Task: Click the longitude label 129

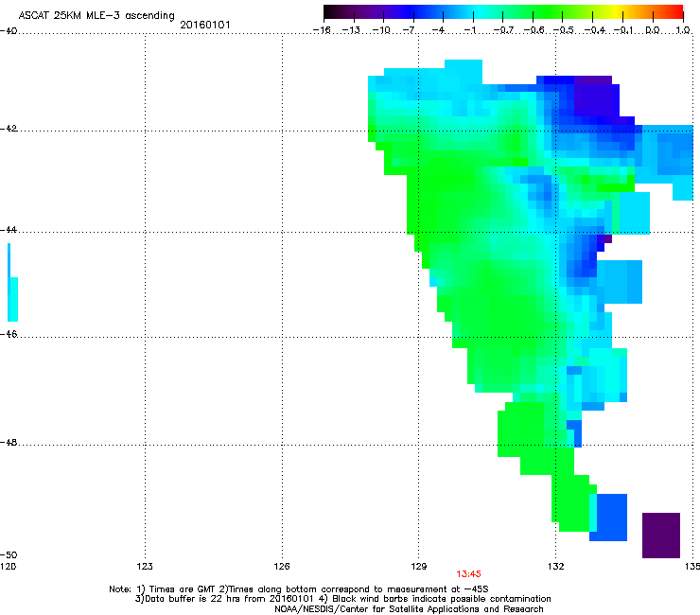Action: pos(419,567)
